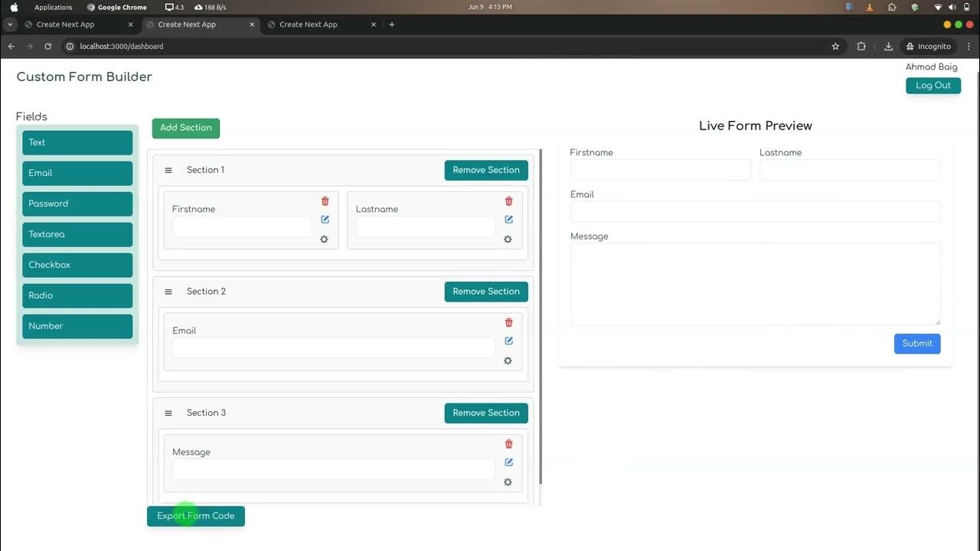Grab the Section 2 drag handle icon

coord(168,292)
